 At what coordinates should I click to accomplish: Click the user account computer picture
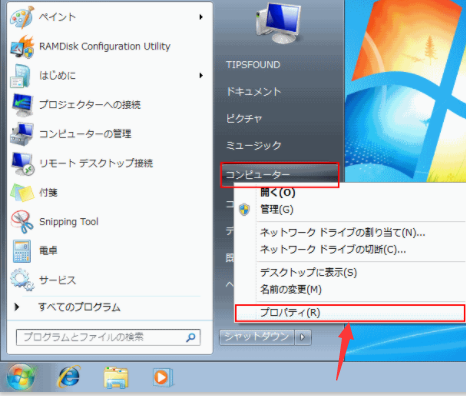278,23
